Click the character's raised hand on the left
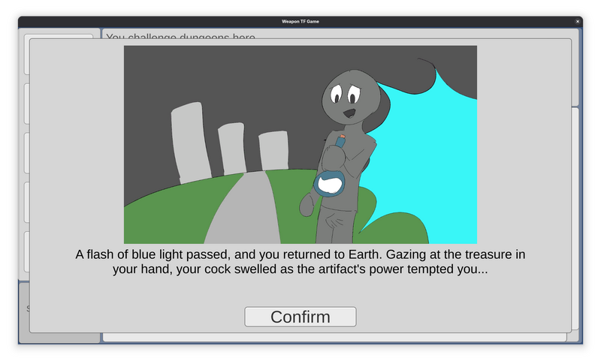 [x=307, y=203]
